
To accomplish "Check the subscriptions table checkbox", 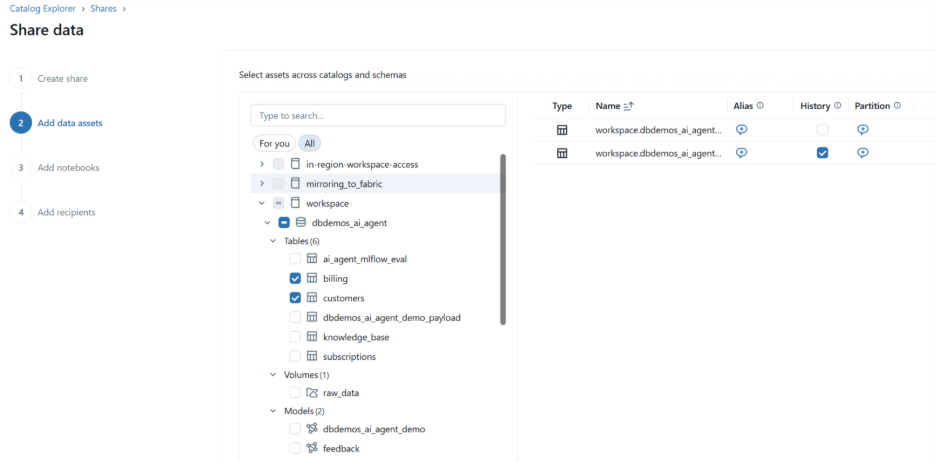I will (x=295, y=356).
